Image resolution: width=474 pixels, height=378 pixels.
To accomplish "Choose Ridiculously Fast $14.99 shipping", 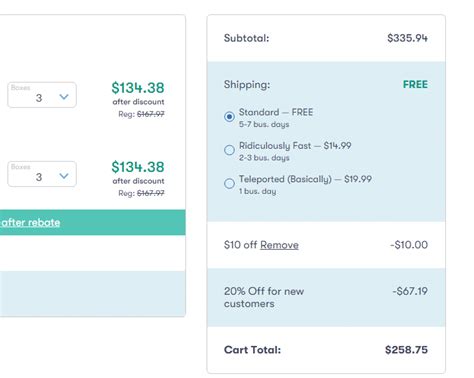I will 229,150.
